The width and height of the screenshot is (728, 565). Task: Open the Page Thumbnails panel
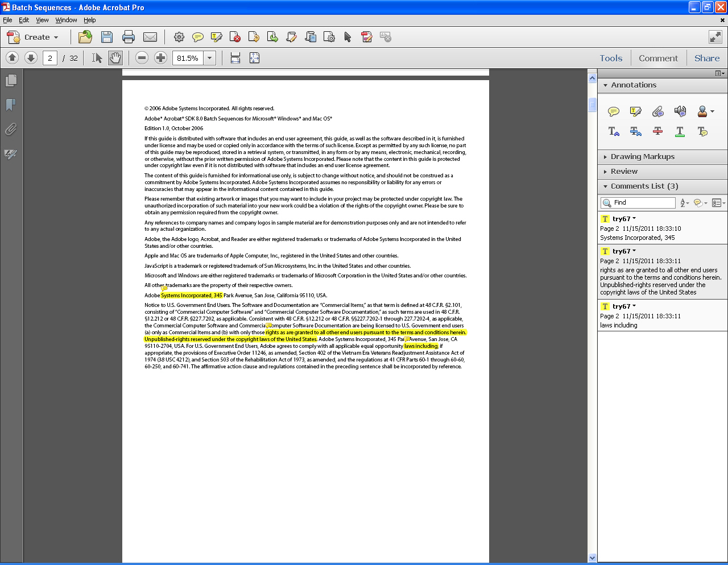click(x=11, y=81)
